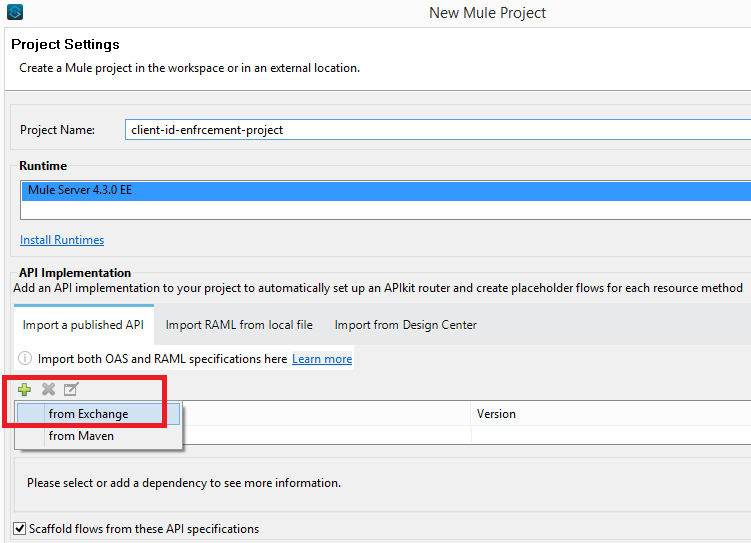Toggle Scaffold flows from these API specifications
Image resolution: width=751 pixels, height=543 pixels.
point(20,528)
